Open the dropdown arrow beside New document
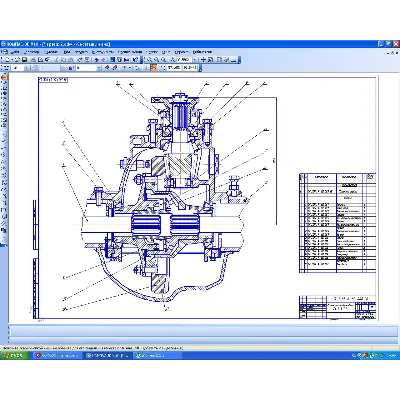This screenshot has width=400, height=400. (12, 60)
